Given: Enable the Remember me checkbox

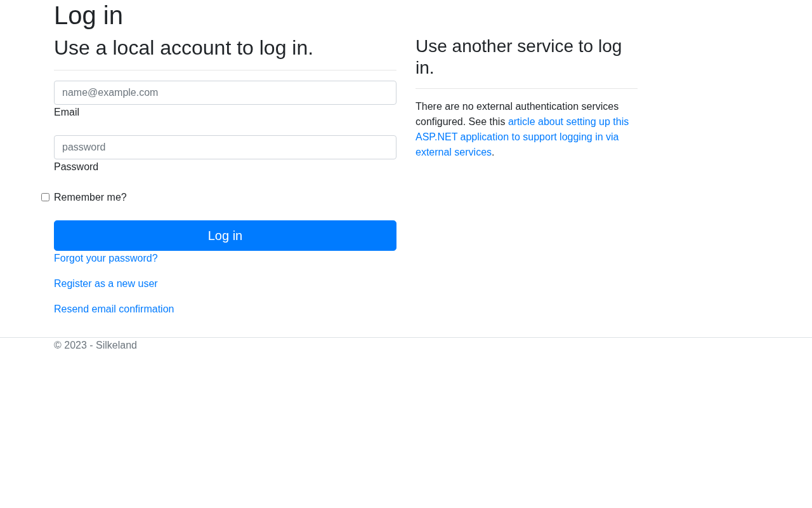Looking at the screenshot, I should point(46,197).
